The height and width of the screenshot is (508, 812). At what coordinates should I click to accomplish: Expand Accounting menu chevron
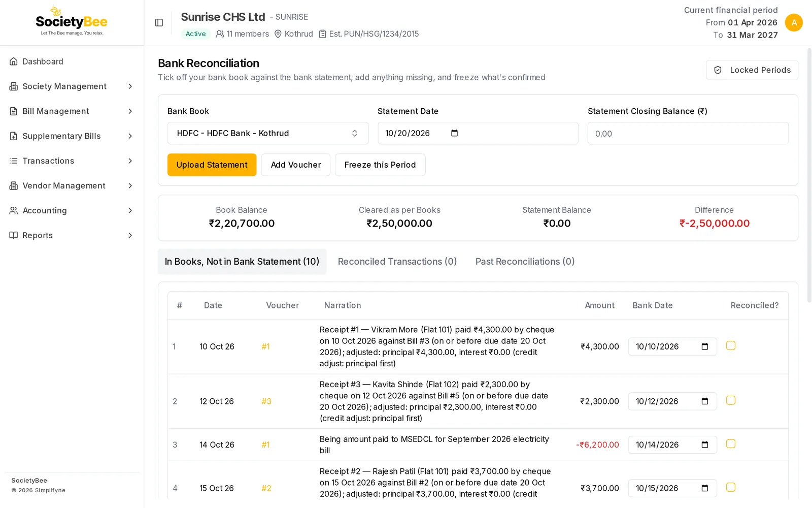(130, 210)
